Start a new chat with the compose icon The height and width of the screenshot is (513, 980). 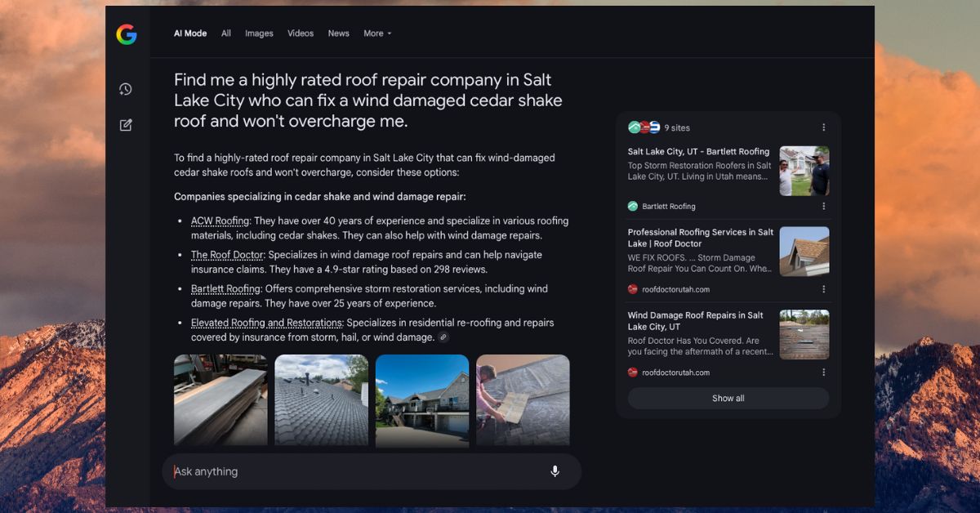[125, 125]
